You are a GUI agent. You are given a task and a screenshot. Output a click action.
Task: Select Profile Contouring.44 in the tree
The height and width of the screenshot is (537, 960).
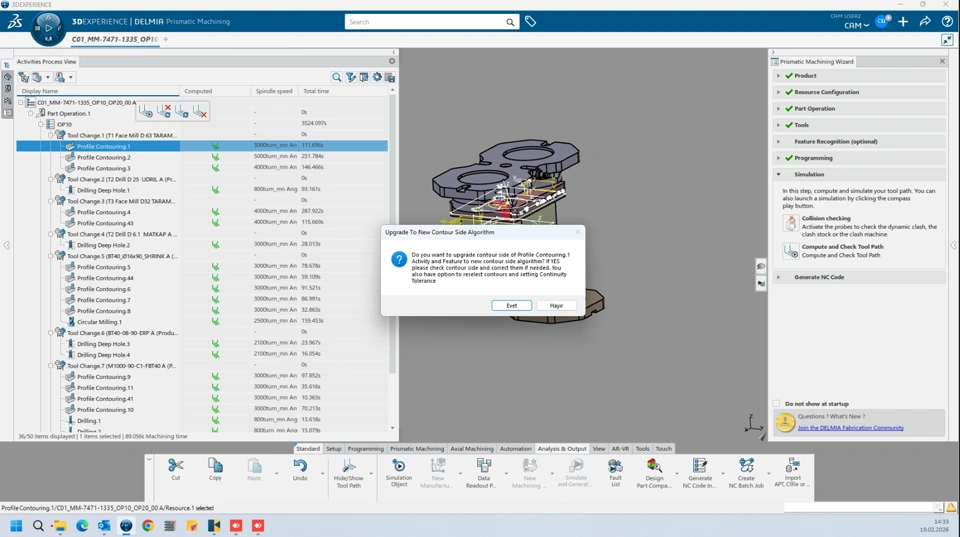pyautogui.click(x=105, y=278)
